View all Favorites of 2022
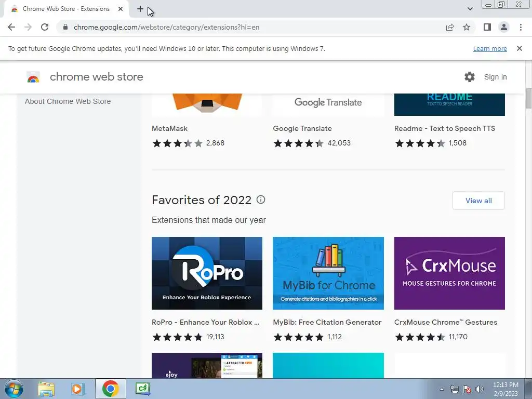Screen dimensions: 532x399 [x=478, y=201]
